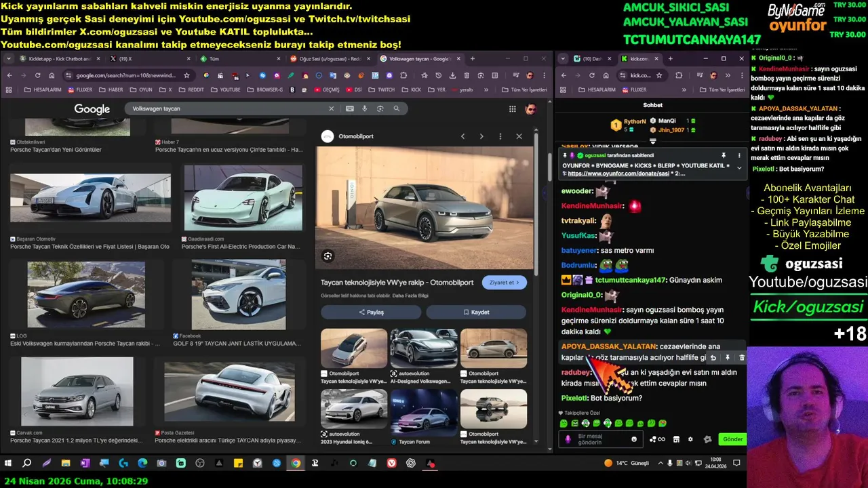868x488 pixels.
Task: Expand pinned message in Kick chat
Action: (739, 168)
